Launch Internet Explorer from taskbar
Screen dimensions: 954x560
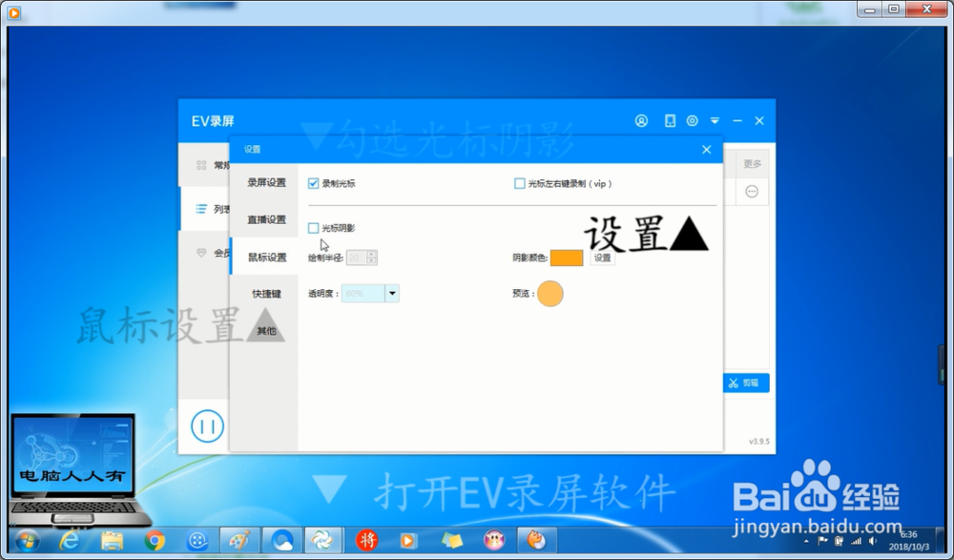[70, 541]
